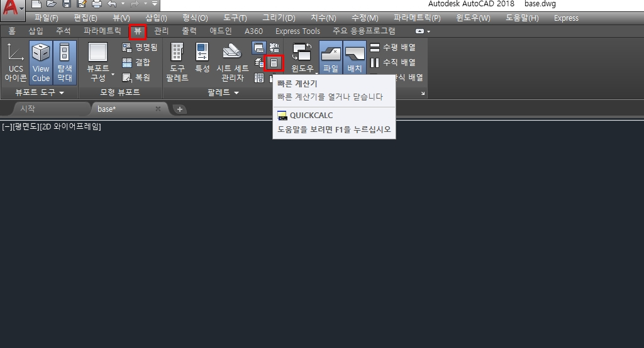Image resolution: width=644 pixels, height=348 pixels.
Task: Click the Redo arrow icon
Action: (135, 4)
